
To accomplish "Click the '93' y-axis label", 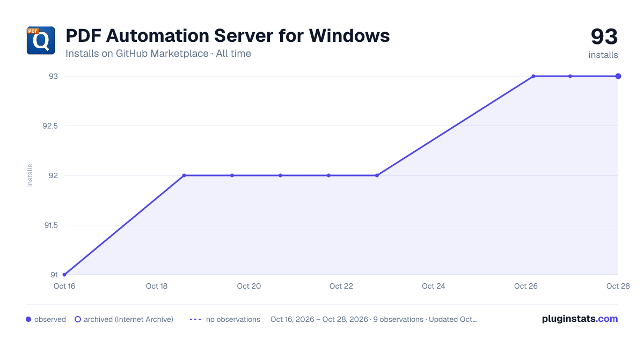I will pyautogui.click(x=54, y=76).
